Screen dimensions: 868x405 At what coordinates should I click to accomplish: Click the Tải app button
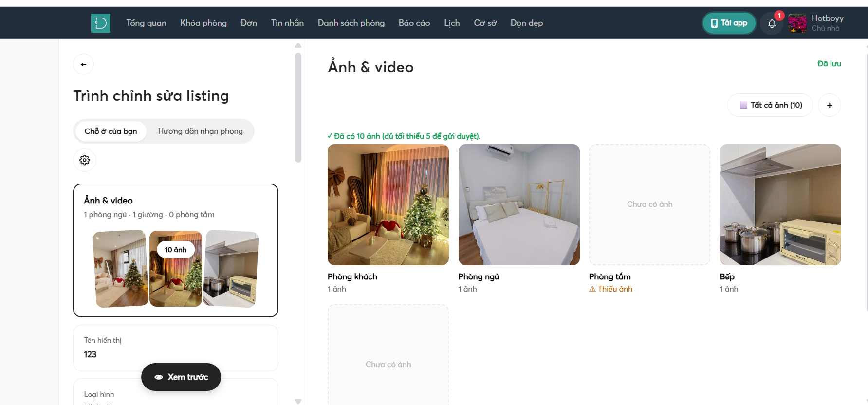coord(729,23)
